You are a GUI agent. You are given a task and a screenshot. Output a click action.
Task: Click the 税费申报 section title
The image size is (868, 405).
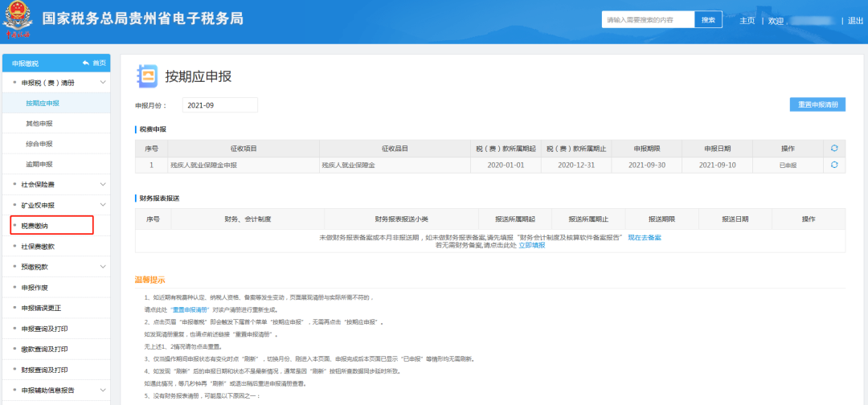pyautogui.click(x=153, y=129)
